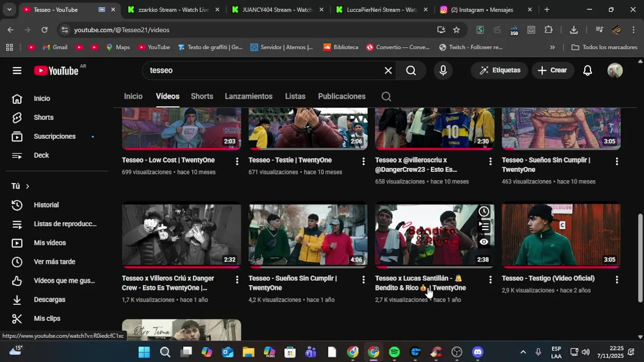Open the Gmail bookmark
644x362 pixels.
[x=55, y=47]
